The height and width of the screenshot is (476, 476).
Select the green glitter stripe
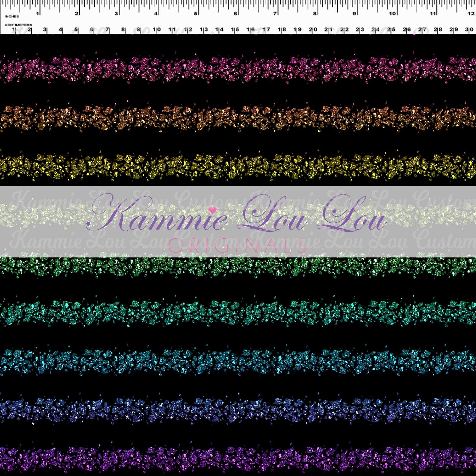(x=237, y=267)
